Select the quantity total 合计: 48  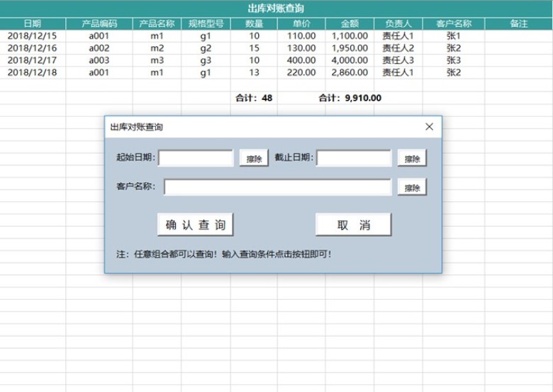[254, 98]
